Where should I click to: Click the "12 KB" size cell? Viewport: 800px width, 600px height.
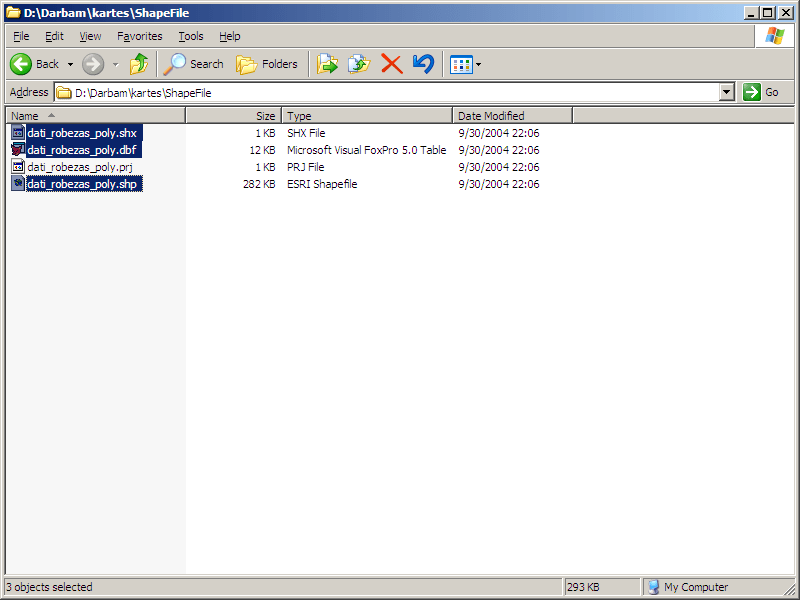[262, 150]
